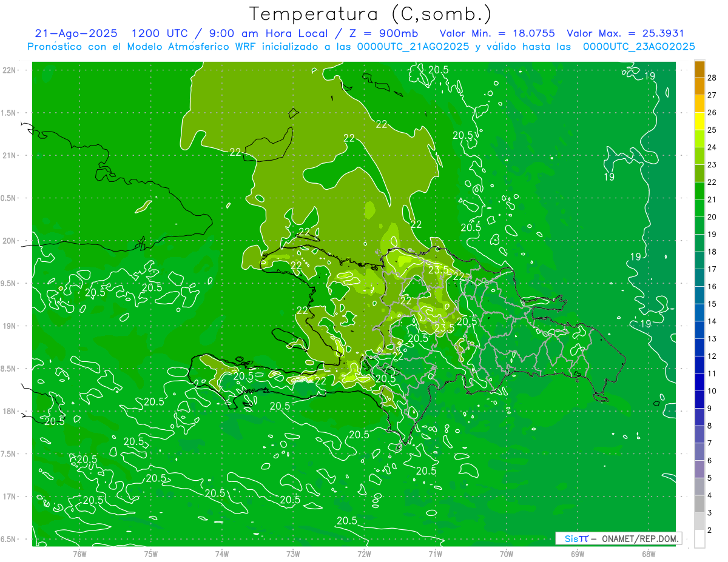
Task: Click the '74W' longitude label
Action: coord(222,554)
